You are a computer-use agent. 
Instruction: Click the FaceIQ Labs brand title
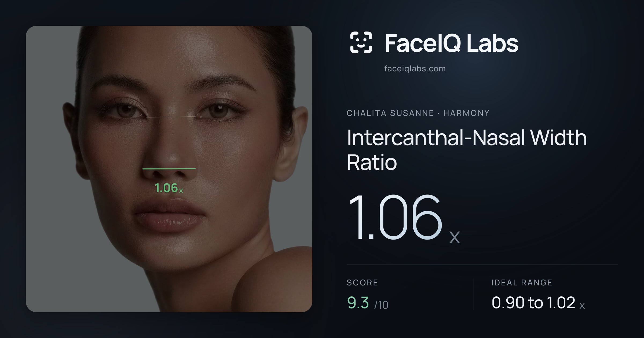451,43
